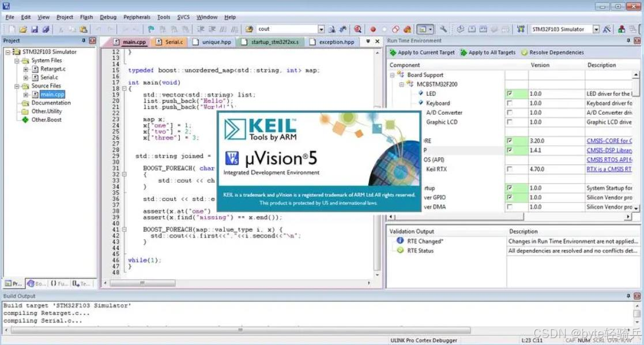Enable the Keil RTX checkbox
This screenshot has height=345, width=644.
510,169
